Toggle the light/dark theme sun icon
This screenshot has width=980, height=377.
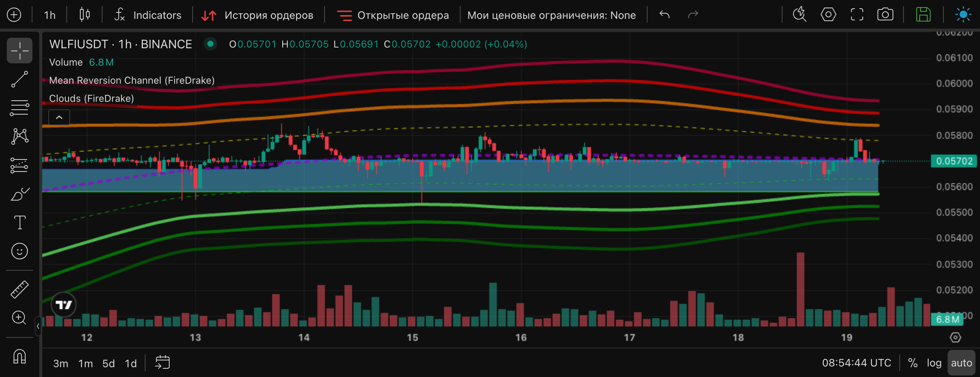coord(963,15)
